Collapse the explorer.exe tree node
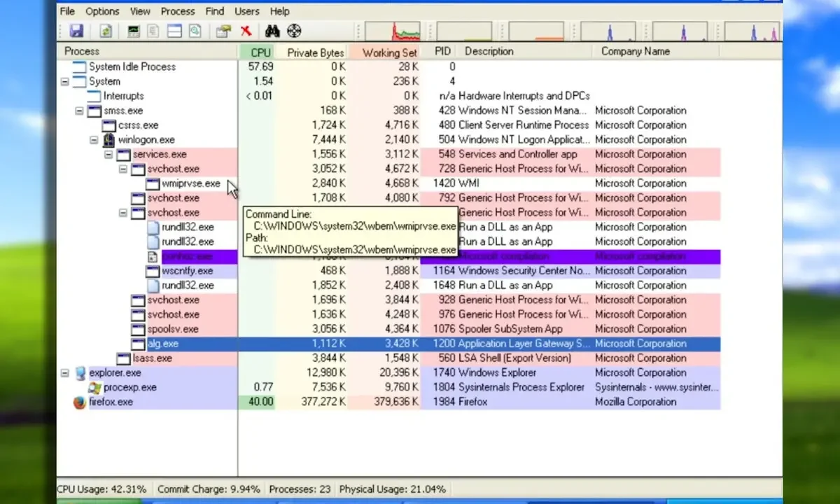The height and width of the screenshot is (504, 840). click(x=65, y=373)
